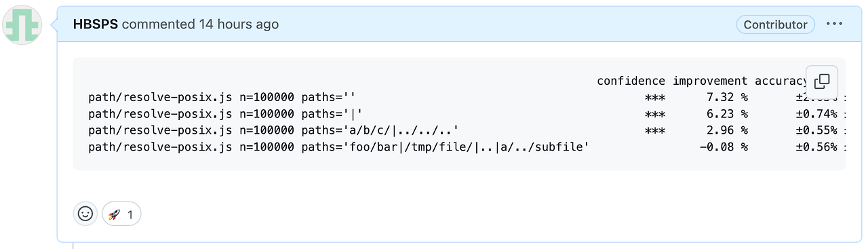The image size is (868, 249).
Task: Toggle the rocket reaction button
Action: (x=121, y=214)
